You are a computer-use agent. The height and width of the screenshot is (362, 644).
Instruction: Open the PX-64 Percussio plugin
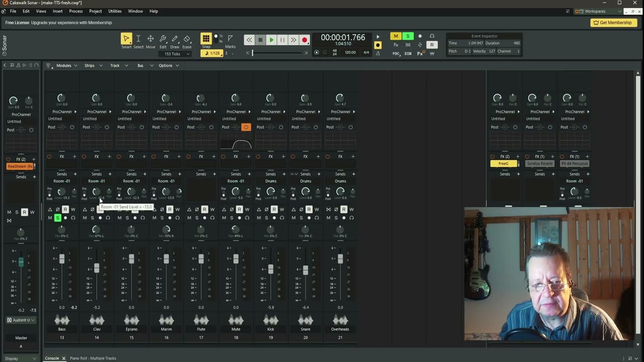575,163
